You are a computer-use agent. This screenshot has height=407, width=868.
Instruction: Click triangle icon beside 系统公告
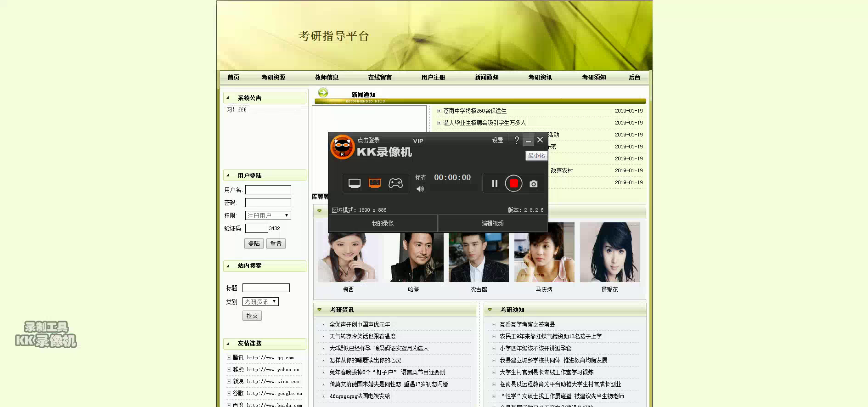[228, 97]
